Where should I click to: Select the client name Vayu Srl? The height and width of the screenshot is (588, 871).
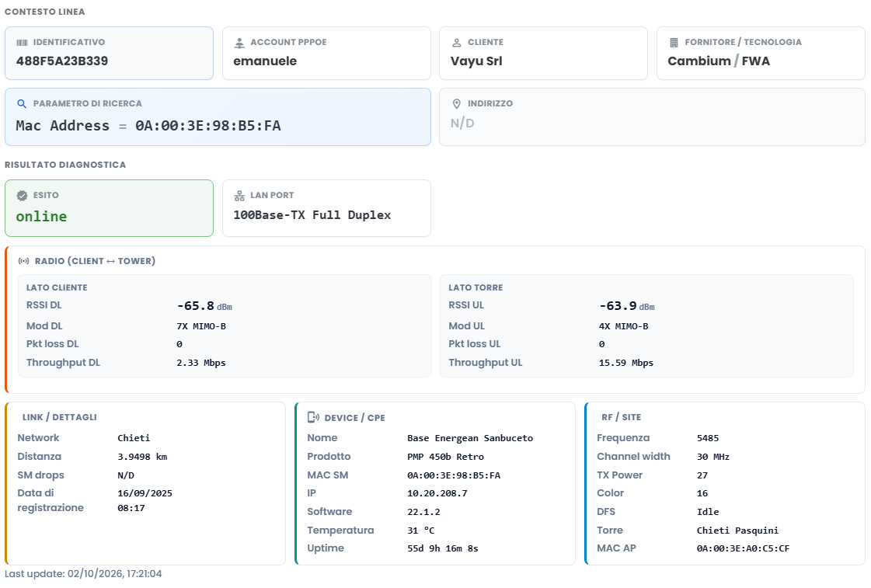click(476, 61)
